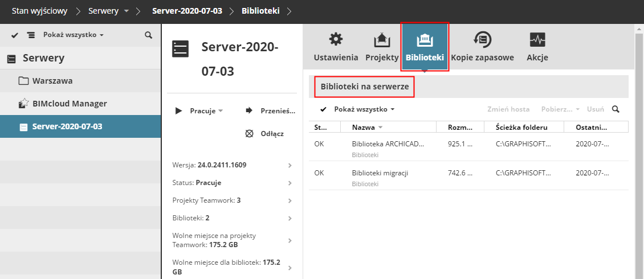Expand Projekty Teamwork: 3 row
This screenshot has width=644, height=279.
tap(233, 200)
